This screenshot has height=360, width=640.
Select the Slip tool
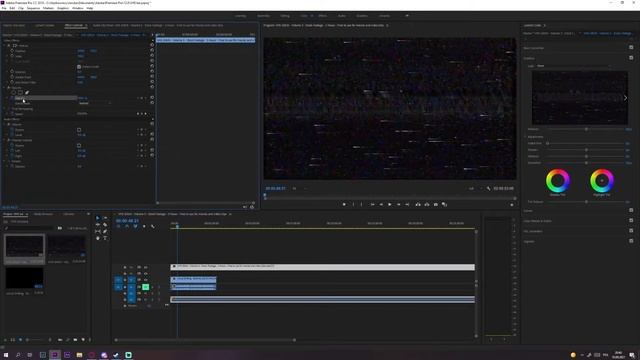click(x=98, y=231)
